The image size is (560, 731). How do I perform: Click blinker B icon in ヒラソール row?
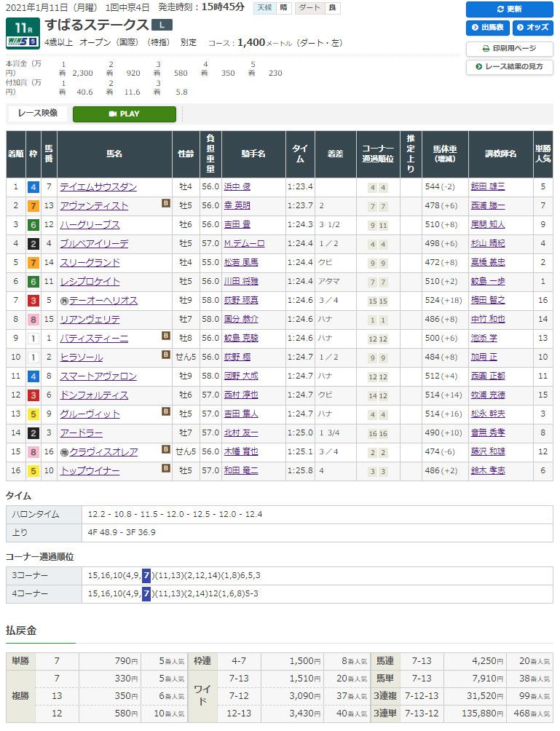166,357
